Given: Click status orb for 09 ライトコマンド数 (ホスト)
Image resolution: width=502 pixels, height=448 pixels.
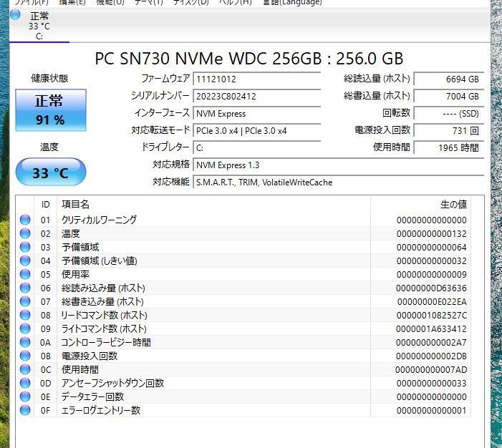Looking at the screenshot, I should point(25,328).
